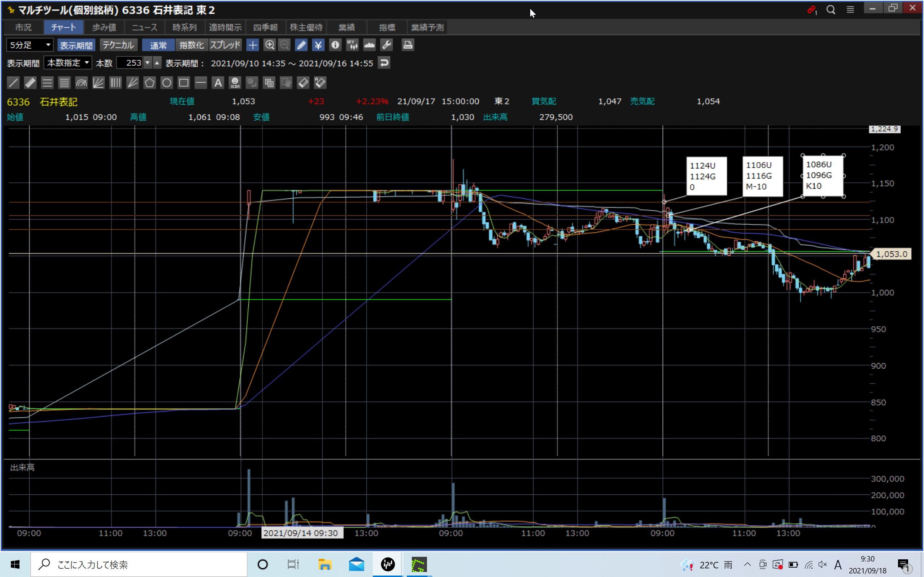Toggle the crosshair plus button
Screen dimensions: 924x577
(x=252, y=45)
